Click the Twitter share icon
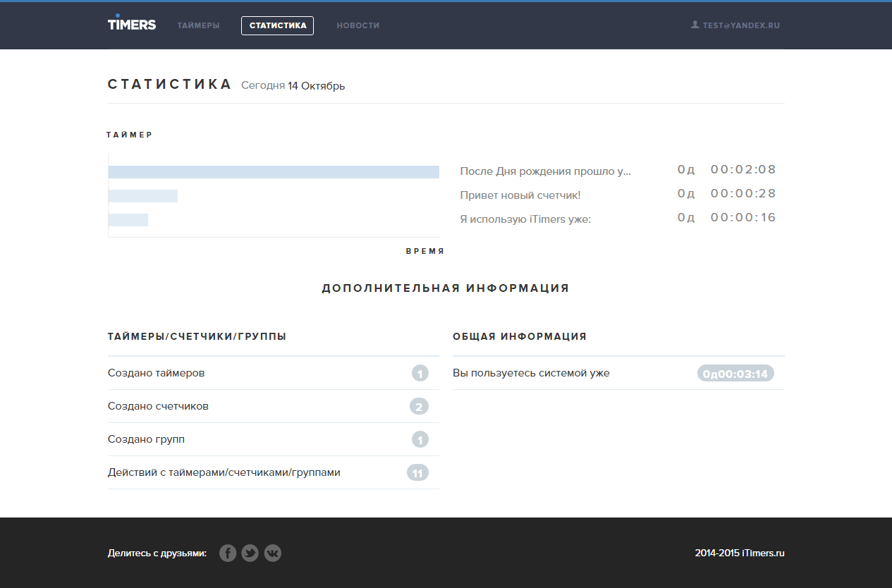This screenshot has width=892, height=588. 250,553
